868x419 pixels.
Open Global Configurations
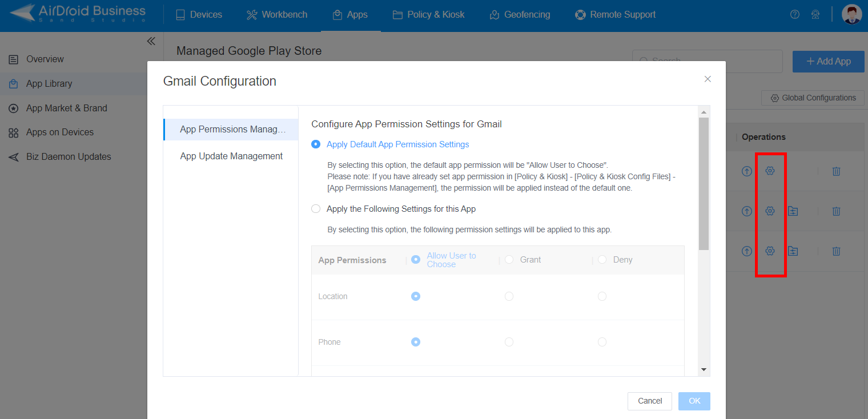[813, 98]
